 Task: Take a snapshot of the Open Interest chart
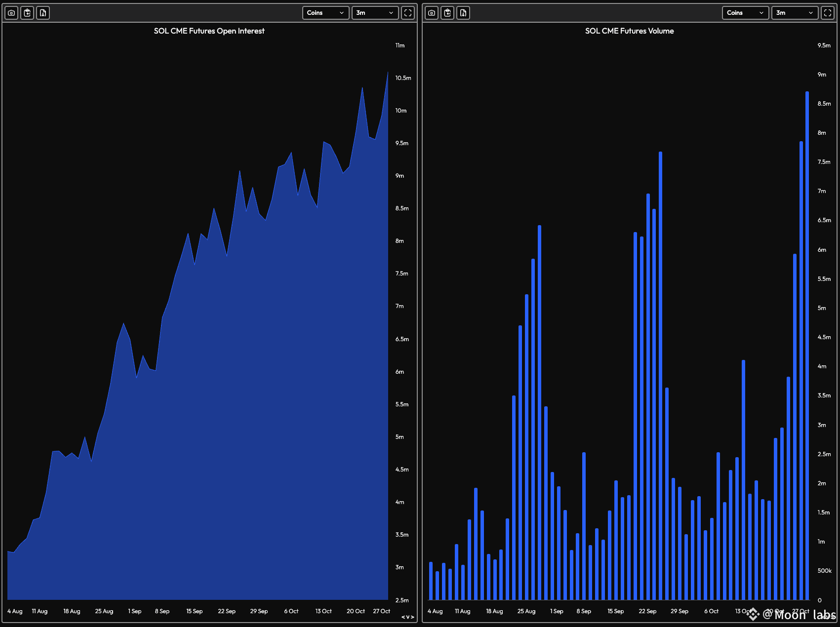[11, 13]
